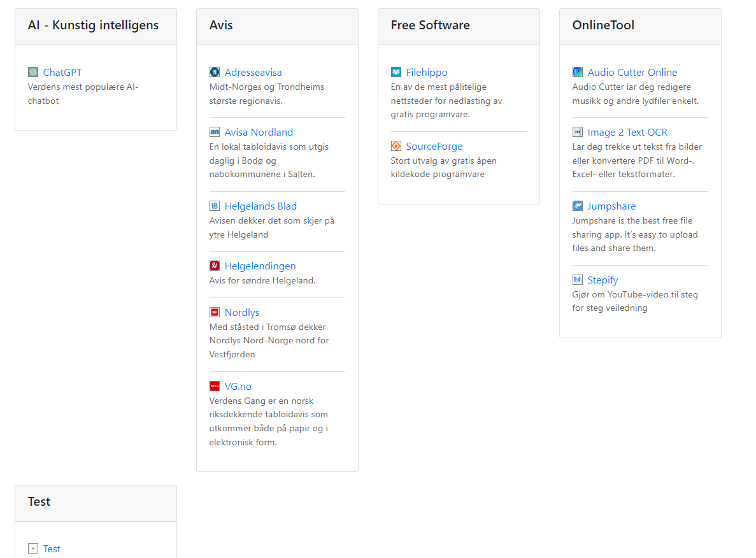Viewport: 756px width, 558px height.
Task: Click the 'Med ståsted i Tromsø dekker' description
Action: [269, 341]
